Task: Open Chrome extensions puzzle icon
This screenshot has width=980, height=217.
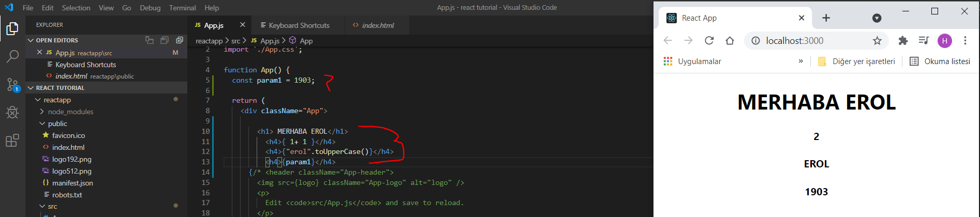Action: click(x=903, y=41)
